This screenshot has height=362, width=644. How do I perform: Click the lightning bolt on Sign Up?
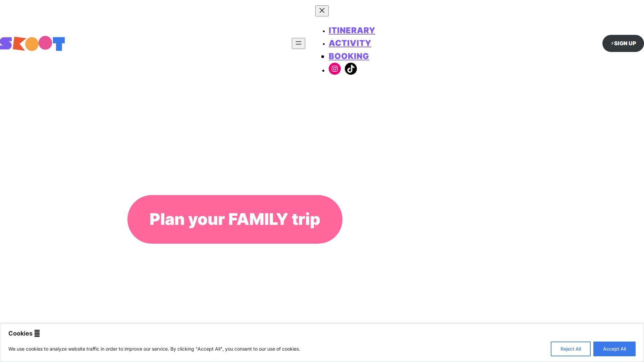612,44
